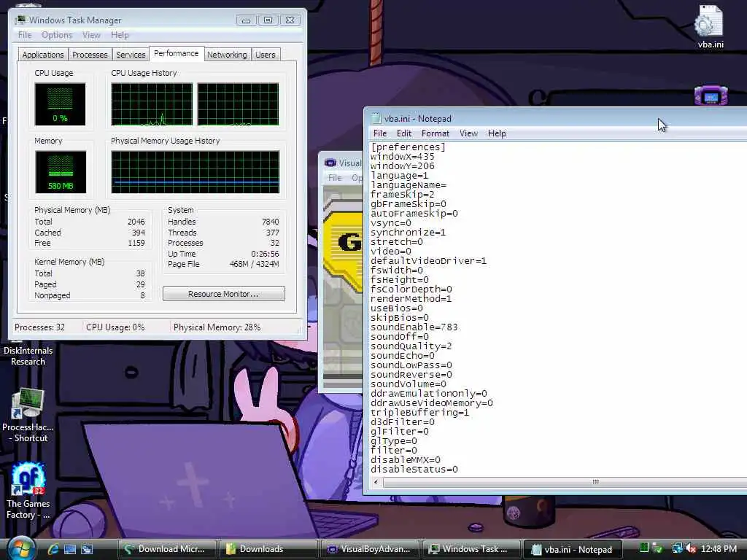Open Task Manager Options menu
Screen dimensions: 747x560
click(57, 35)
